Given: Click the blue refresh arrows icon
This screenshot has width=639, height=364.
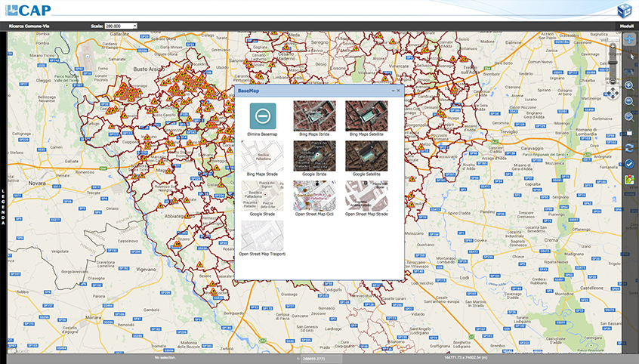Looking at the screenshot, I should (x=629, y=148).
